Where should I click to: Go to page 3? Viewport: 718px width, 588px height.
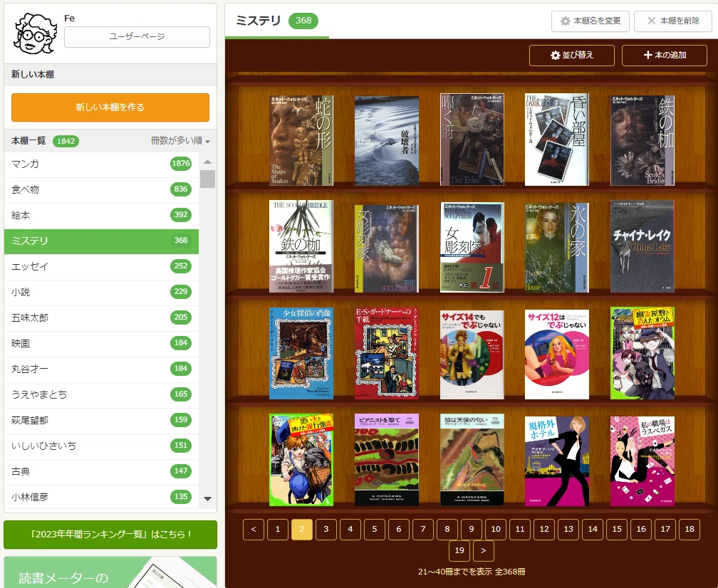pyautogui.click(x=326, y=530)
